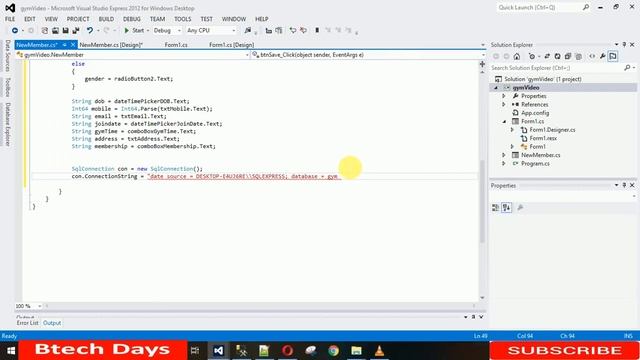Click the Task View taskbar icon
640x360 pixels.
pos(195,351)
